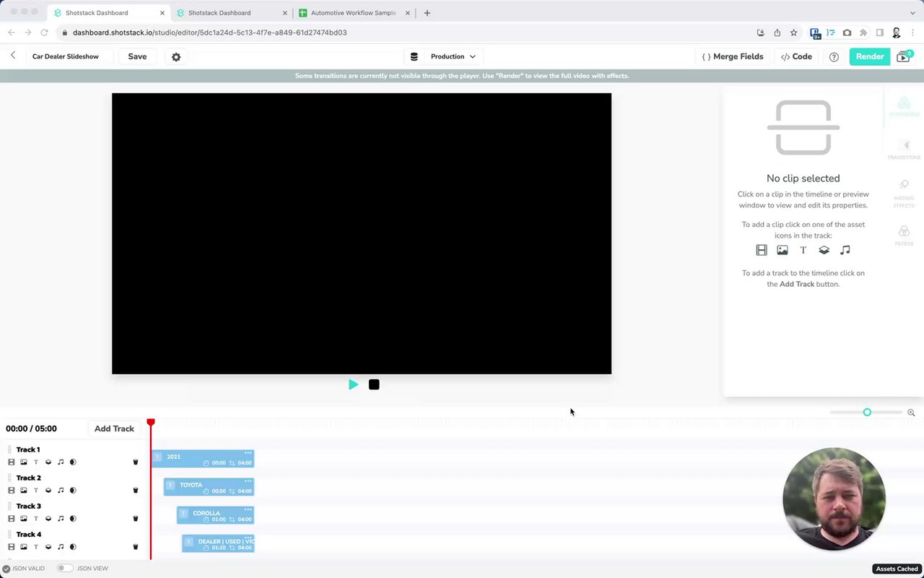This screenshot has width=924, height=578.
Task: Open a new browser tab
Action: (x=427, y=13)
